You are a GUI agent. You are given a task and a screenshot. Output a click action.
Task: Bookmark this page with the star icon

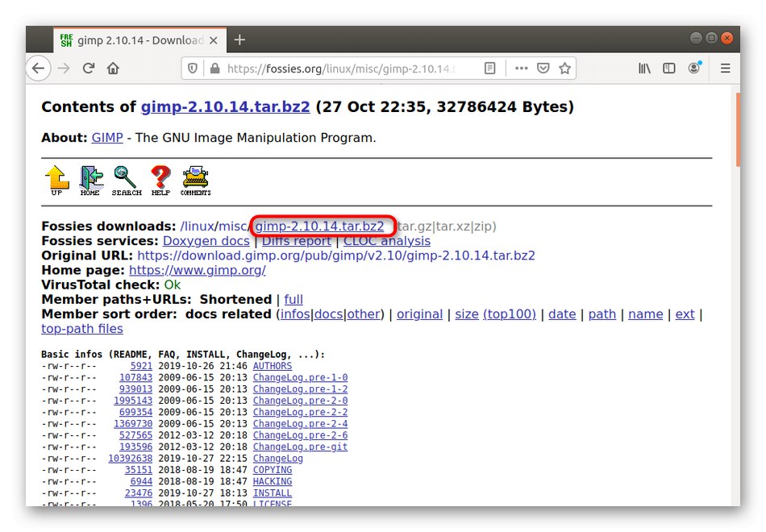point(564,69)
